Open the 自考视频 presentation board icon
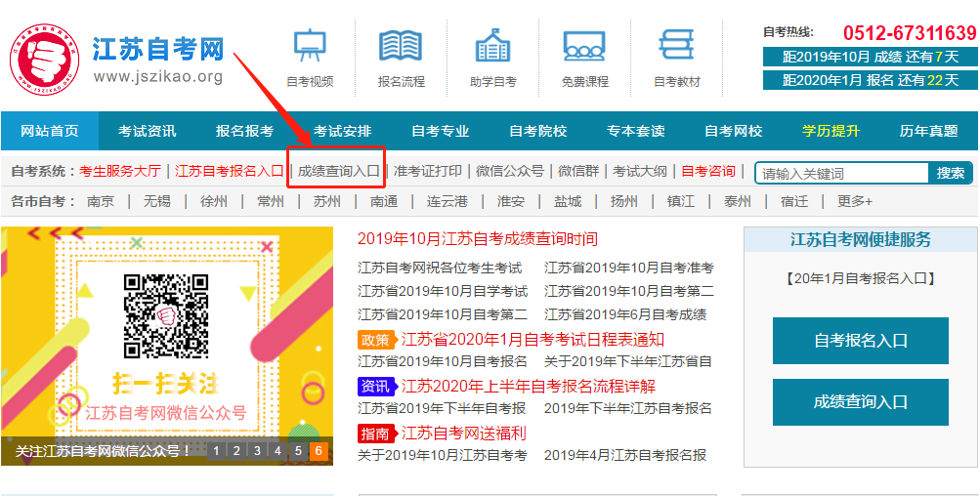Viewport: 980px width, 496px height. [x=310, y=45]
